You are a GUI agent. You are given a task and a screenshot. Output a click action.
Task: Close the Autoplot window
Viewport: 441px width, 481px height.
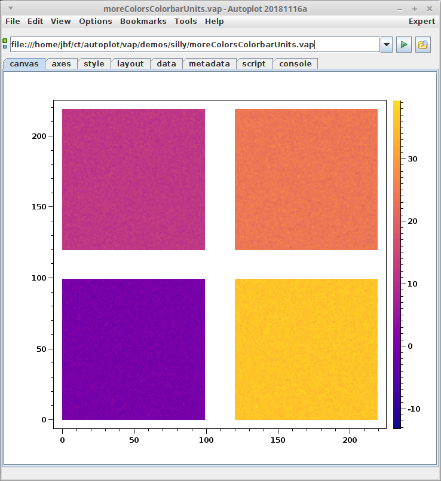pyautogui.click(x=429, y=9)
